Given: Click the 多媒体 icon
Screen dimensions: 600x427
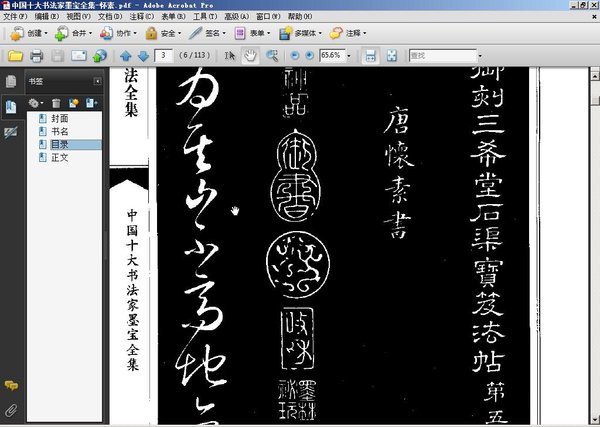Looking at the screenshot, I should tap(285, 34).
